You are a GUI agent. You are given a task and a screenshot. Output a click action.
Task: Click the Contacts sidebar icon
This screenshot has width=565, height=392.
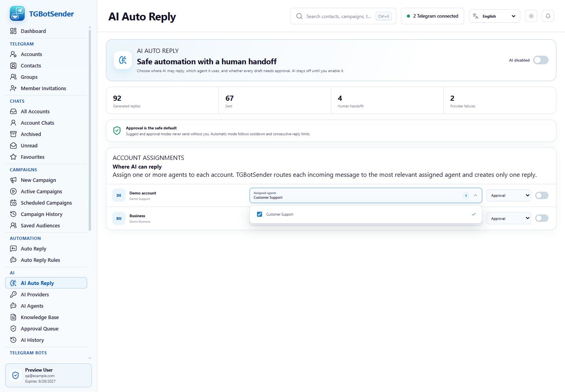(x=13, y=65)
